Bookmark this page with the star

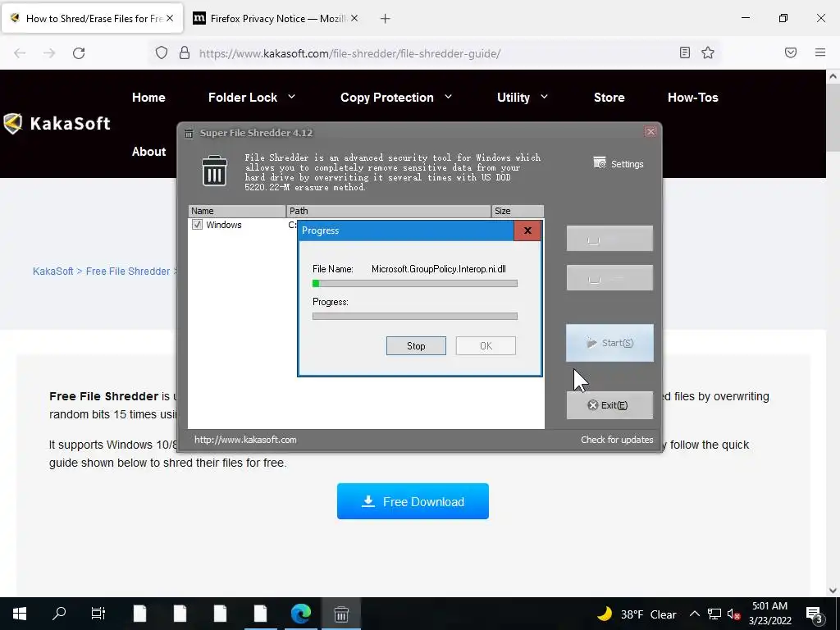pos(708,52)
